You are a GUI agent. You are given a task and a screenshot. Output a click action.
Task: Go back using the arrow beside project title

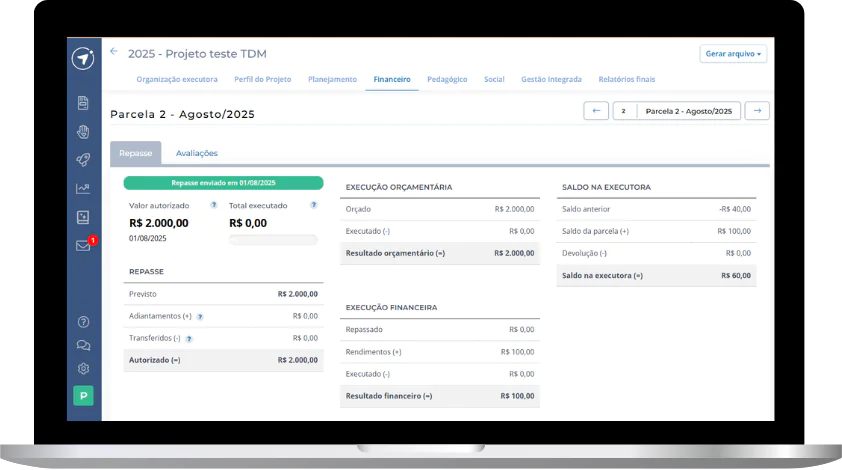114,52
